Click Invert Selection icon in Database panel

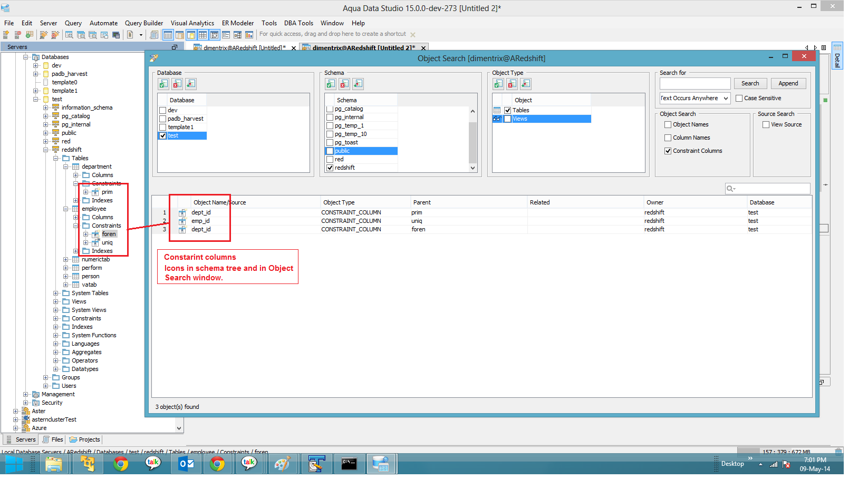191,84
